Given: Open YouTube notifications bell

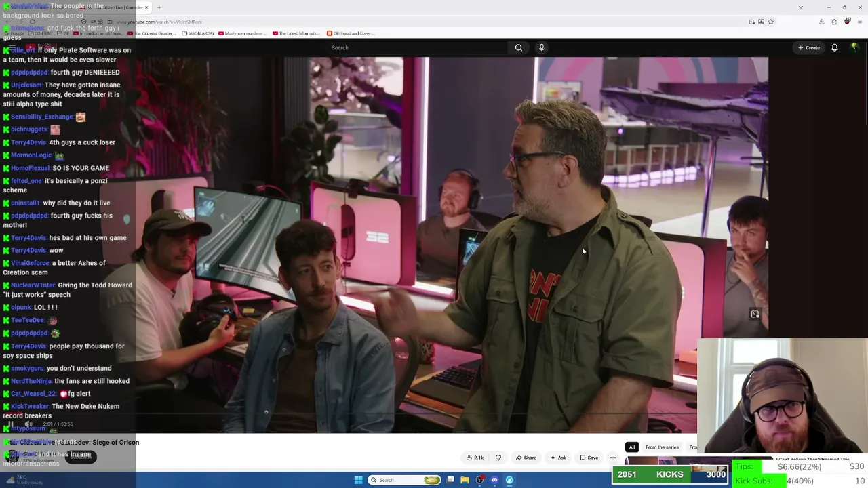Looking at the screenshot, I should point(835,47).
